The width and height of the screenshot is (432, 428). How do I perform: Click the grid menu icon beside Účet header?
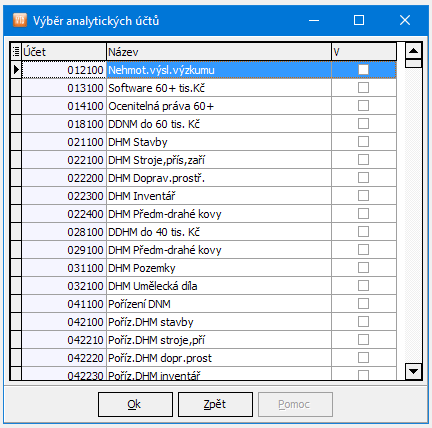pyautogui.click(x=16, y=52)
